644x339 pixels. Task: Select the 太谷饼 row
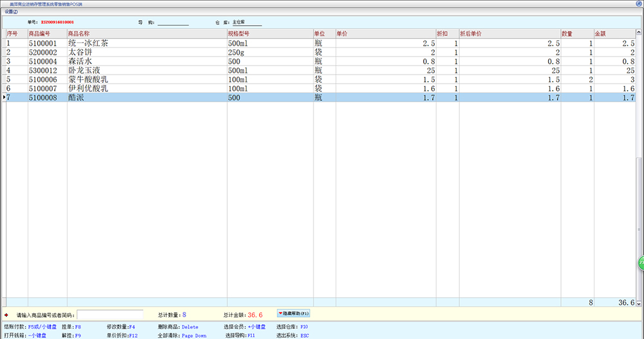(80, 52)
